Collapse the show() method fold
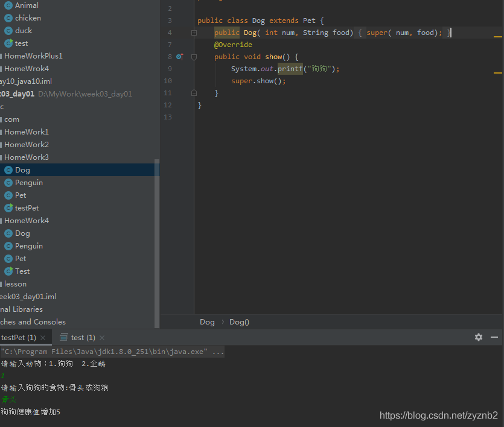 [194, 57]
